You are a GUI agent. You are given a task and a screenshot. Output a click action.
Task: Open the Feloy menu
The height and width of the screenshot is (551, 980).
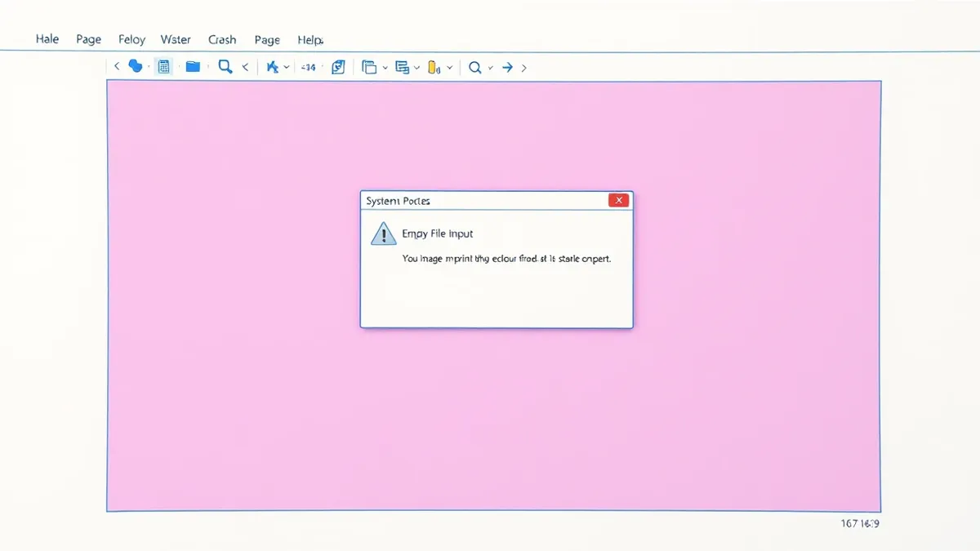(x=131, y=39)
